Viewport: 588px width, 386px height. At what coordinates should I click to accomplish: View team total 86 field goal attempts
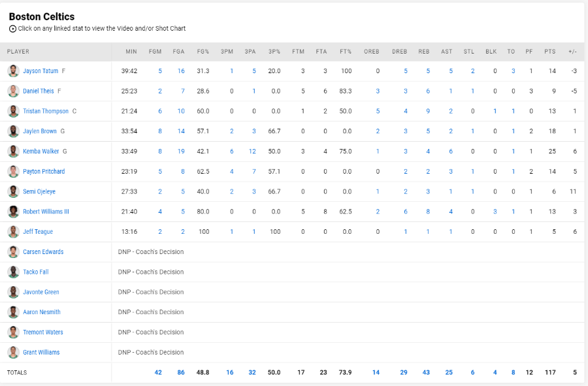coord(181,372)
